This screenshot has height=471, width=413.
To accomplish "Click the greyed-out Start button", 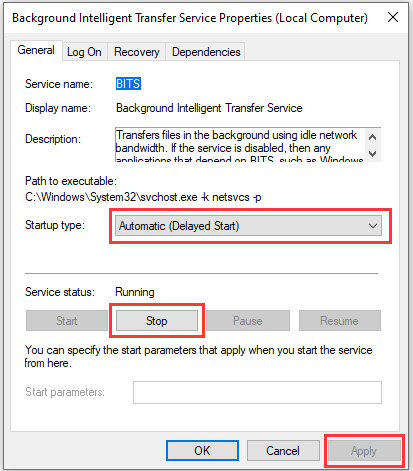I will 67,321.
